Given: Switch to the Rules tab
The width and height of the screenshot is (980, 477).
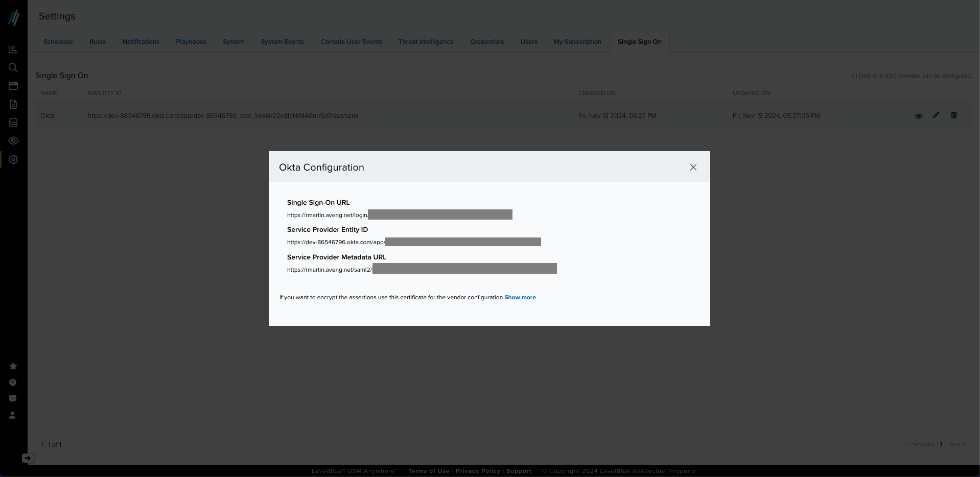Looking at the screenshot, I should point(98,42).
